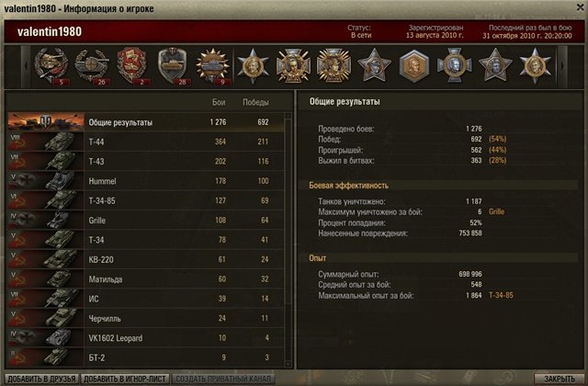Click the sunburst tank medal with count 9
The image size is (588, 386).
pyautogui.click(x=212, y=66)
